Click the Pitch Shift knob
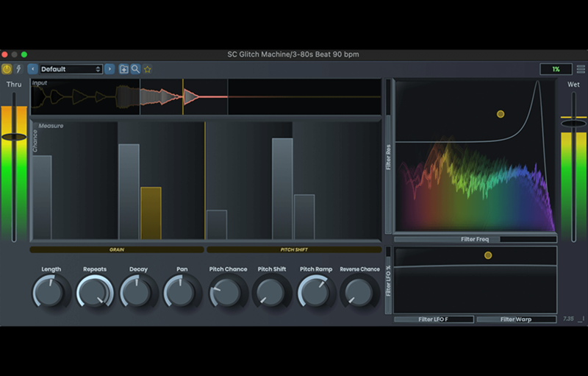 [271, 291]
